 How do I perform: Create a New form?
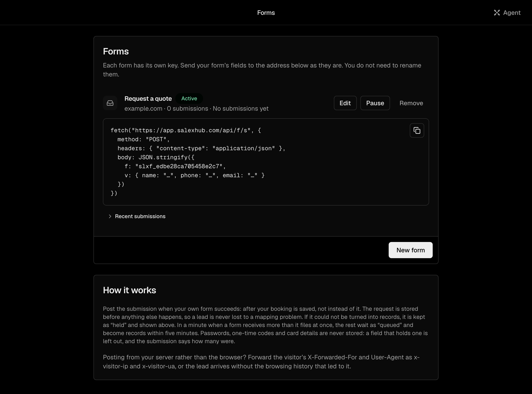pyautogui.click(x=410, y=250)
